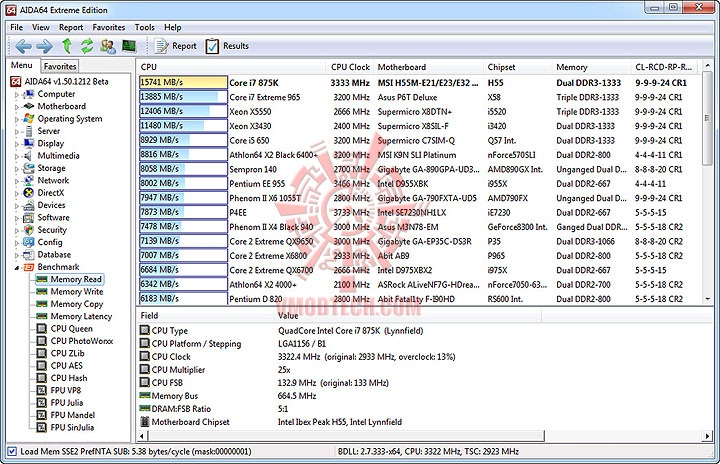Sort by the CPU Clock column header
This screenshot has width=720, height=464.
(350, 67)
